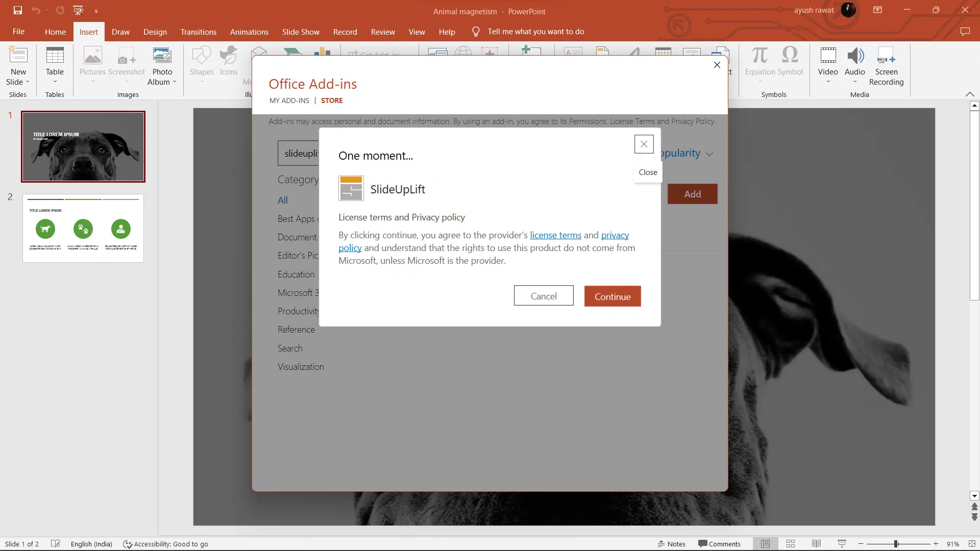Click the Audio speaker icon
The image size is (980, 551).
coord(855,56)
